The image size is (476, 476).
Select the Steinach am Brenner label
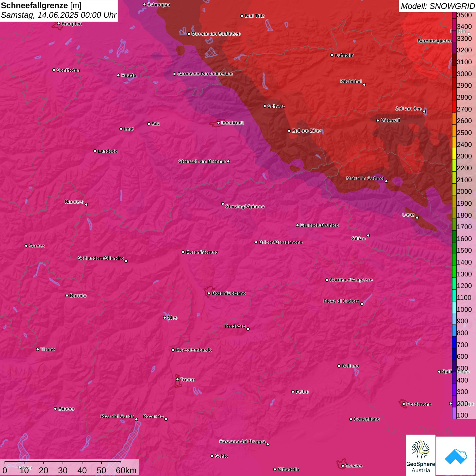(x=202, y=161)
